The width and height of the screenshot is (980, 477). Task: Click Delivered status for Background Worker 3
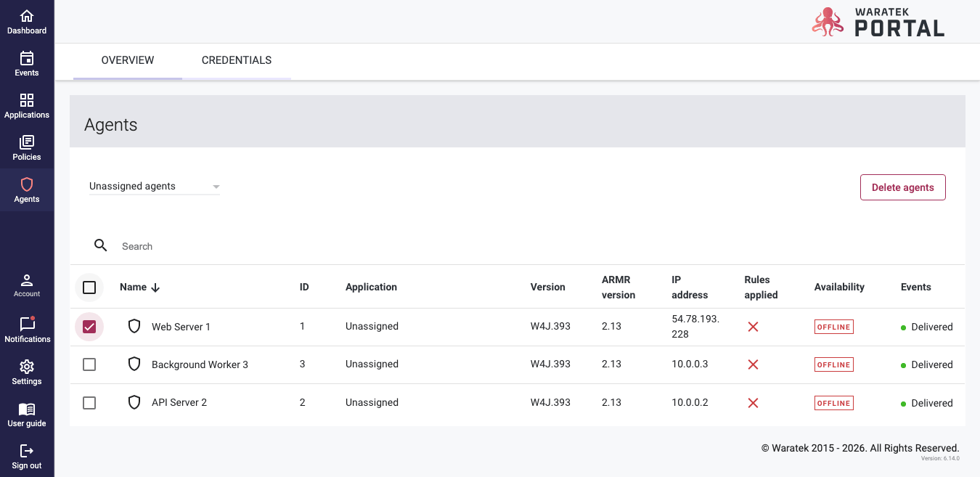tap(932, 364)
